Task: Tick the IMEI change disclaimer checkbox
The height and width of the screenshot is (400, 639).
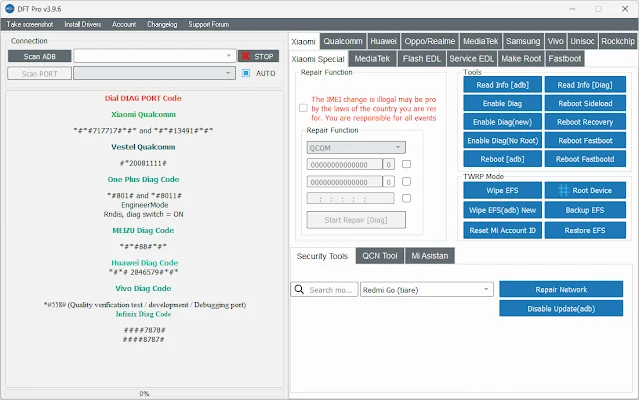Action: [303, 108]
